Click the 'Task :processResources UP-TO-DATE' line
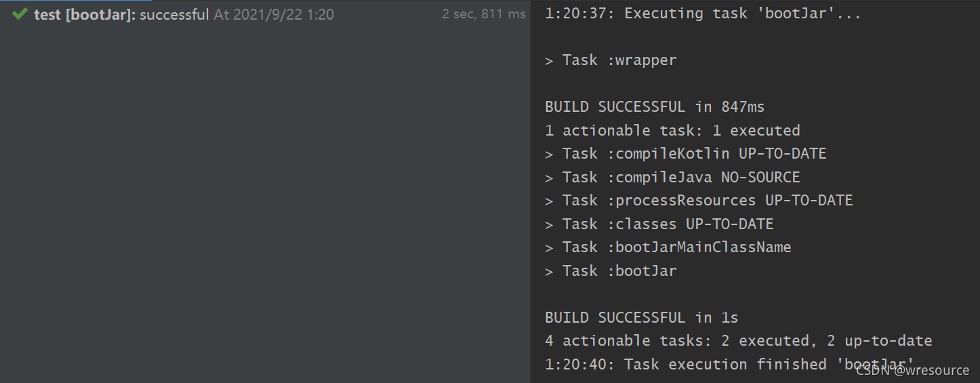The image size is (980, 383). [698, 201]
